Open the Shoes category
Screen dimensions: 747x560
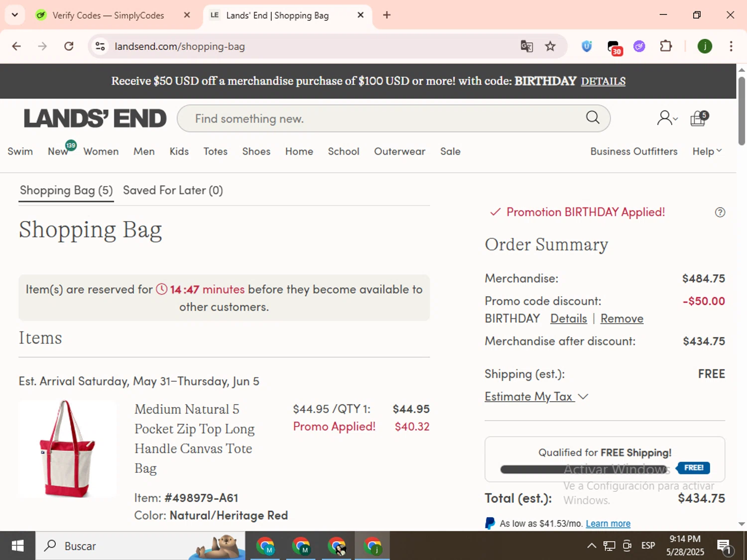coord(256,151)
